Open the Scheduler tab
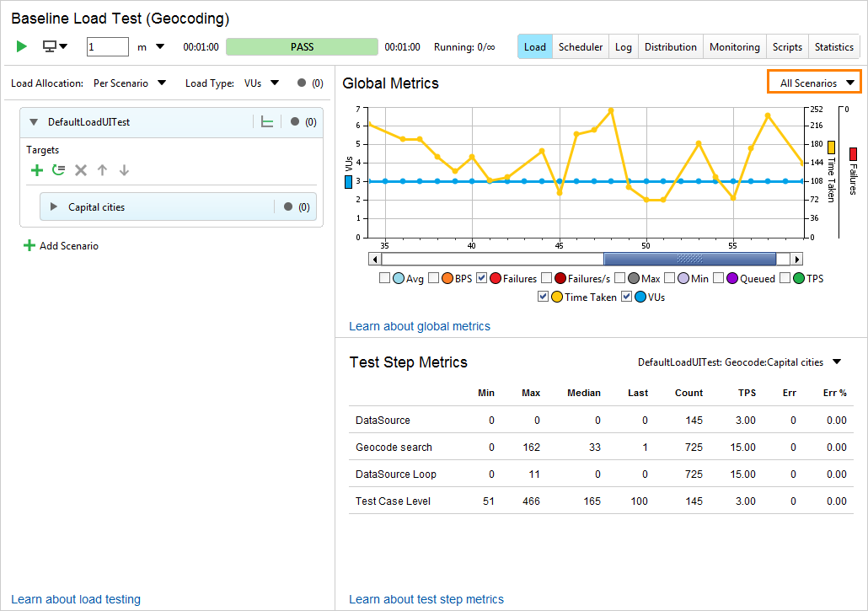Screen dimensions: 868x611 tap(580, 47)
